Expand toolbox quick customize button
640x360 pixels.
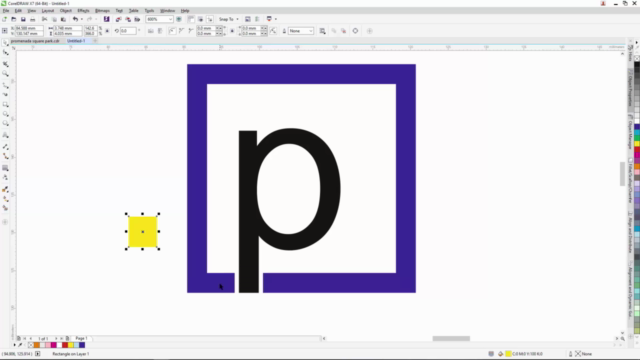point(5,222)
